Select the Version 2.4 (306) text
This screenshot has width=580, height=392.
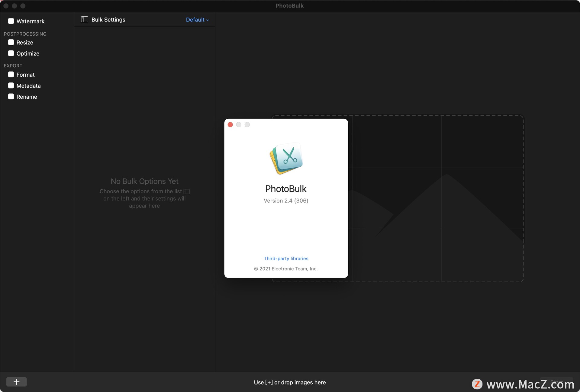click(286, 201)
